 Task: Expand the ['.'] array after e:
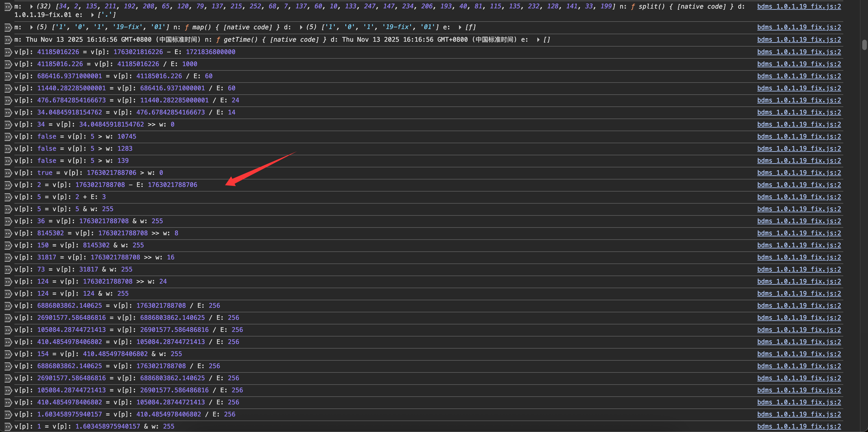(x=92, y=15)
